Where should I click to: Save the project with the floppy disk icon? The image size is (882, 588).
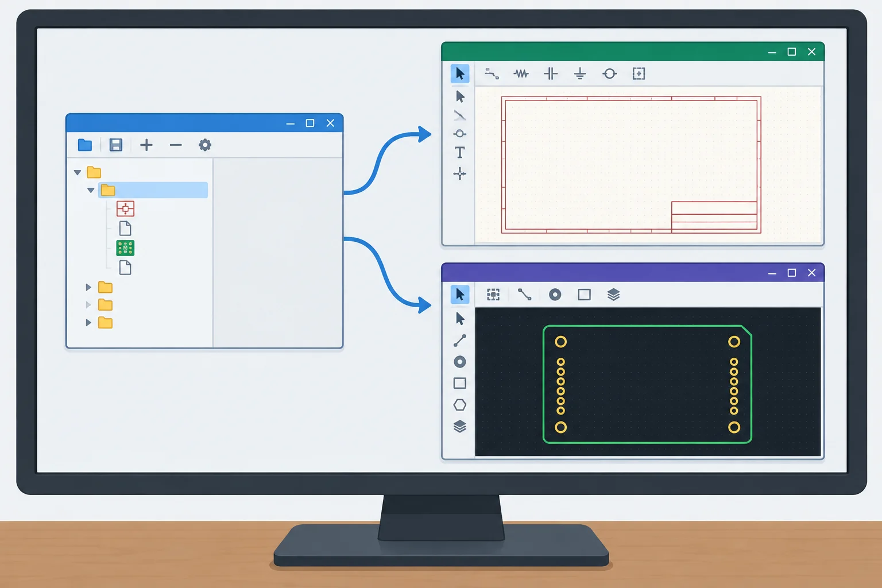coord(116,145)
